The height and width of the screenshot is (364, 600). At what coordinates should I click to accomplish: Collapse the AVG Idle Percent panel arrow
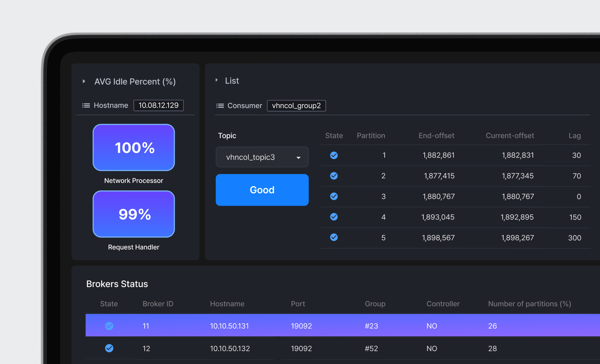pos(84,82)
